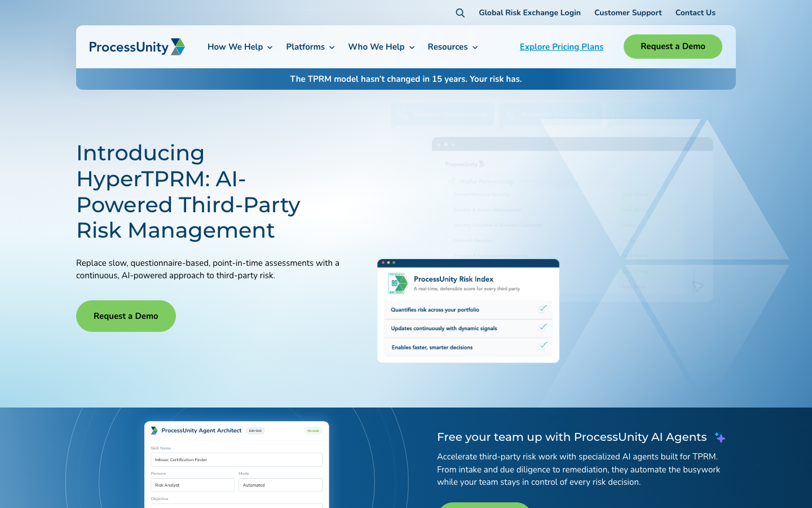The height and width of the screenshot is (508, 812).
Task: Expand the Resources dropdown menu
Action: click(452, 47)
